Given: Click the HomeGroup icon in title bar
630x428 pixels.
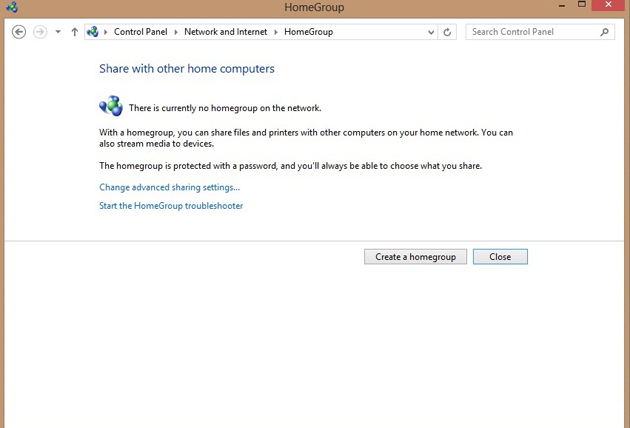Looking at the screenshot, I should point(11,7).
